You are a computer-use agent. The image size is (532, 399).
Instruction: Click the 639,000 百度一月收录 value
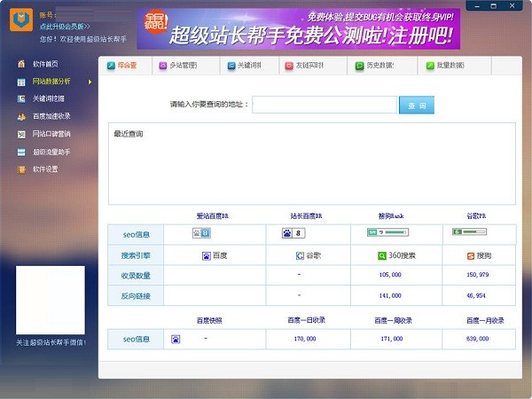point(477,339)
